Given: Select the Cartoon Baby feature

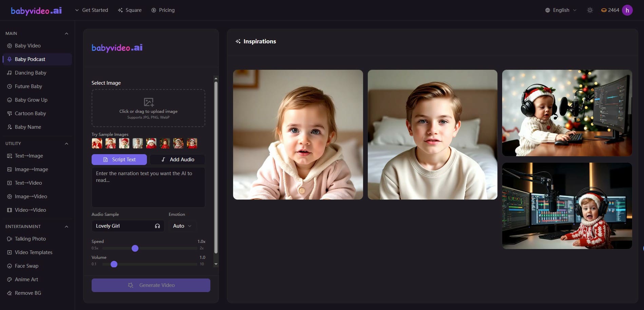Looking at the screenshot, I should pos(30,113).
